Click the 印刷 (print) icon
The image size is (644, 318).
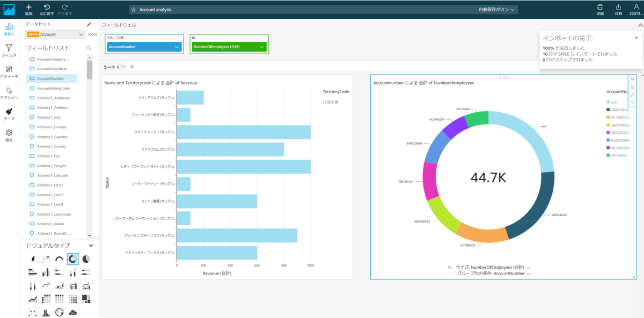(600, 9)
